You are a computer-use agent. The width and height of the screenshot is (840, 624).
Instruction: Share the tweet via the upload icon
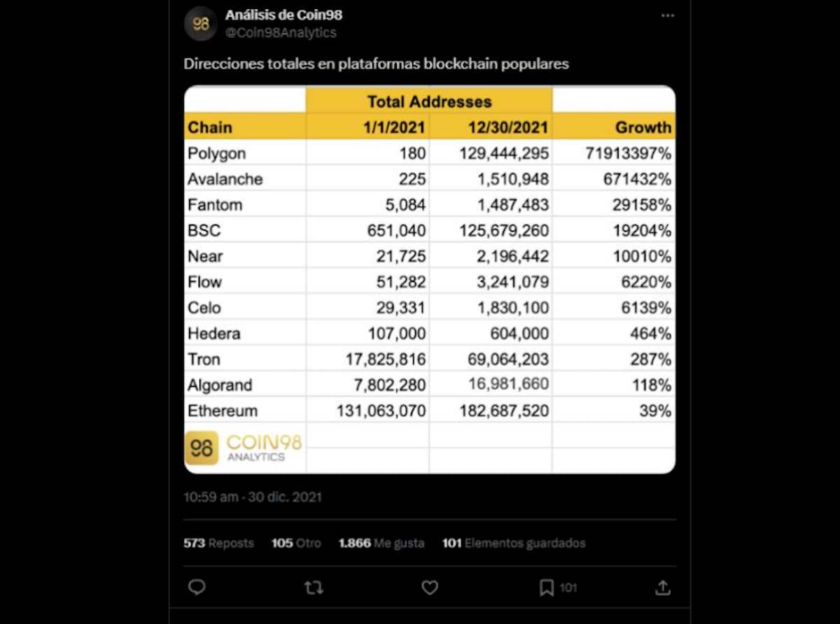pyautogui.click(x=662, y=588)
